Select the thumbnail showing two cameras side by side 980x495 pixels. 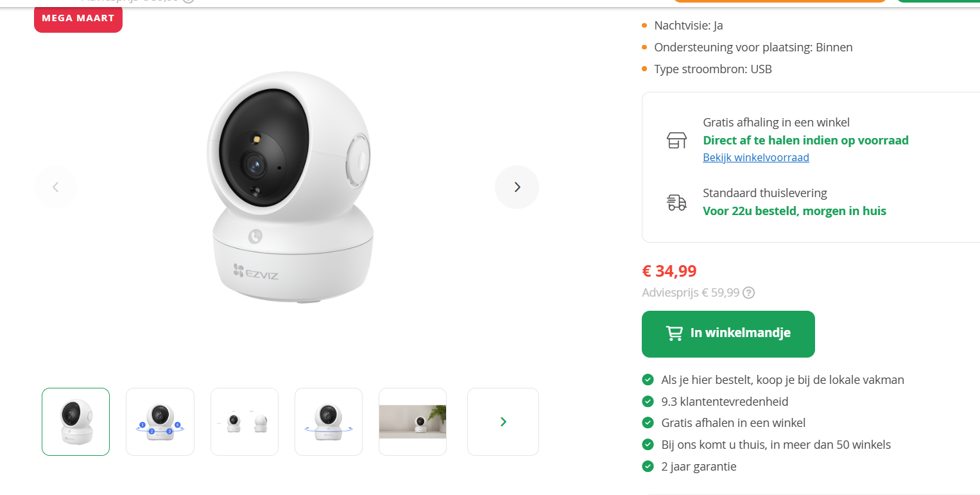coord(244,422)
